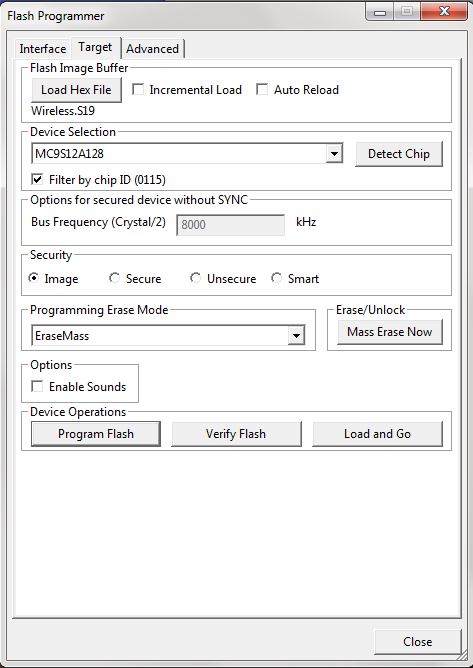Click the Verify Flash button
Viewport: 473px width, 668px height.
(x=236, y=434)
